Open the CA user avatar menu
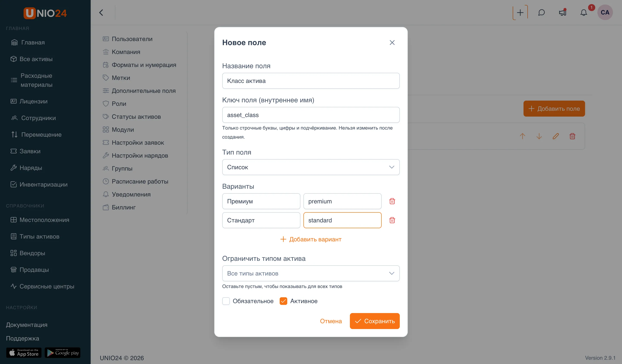This screenshot has width=622, height=364. [x=605, y=12]
